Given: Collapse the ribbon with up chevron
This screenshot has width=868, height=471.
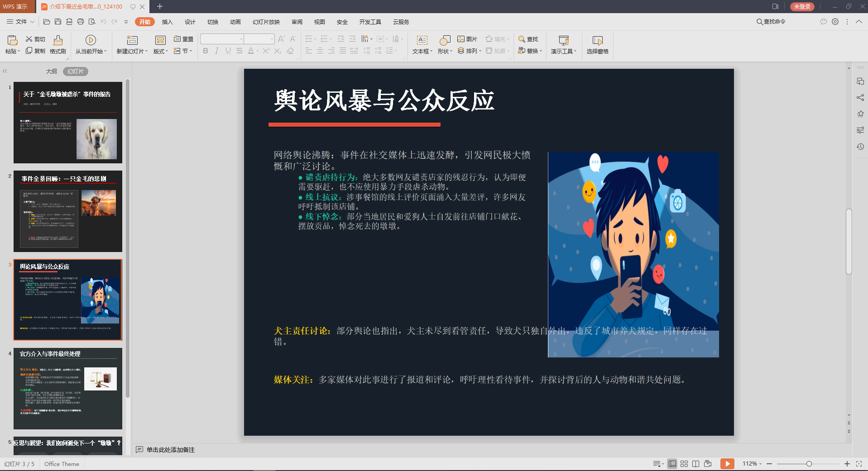Looking at the screenshot, I should click(859, 22).
